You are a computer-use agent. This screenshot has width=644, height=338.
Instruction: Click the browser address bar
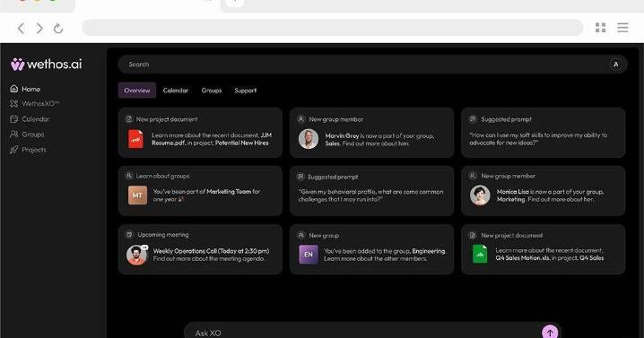[x=333, y=28]
